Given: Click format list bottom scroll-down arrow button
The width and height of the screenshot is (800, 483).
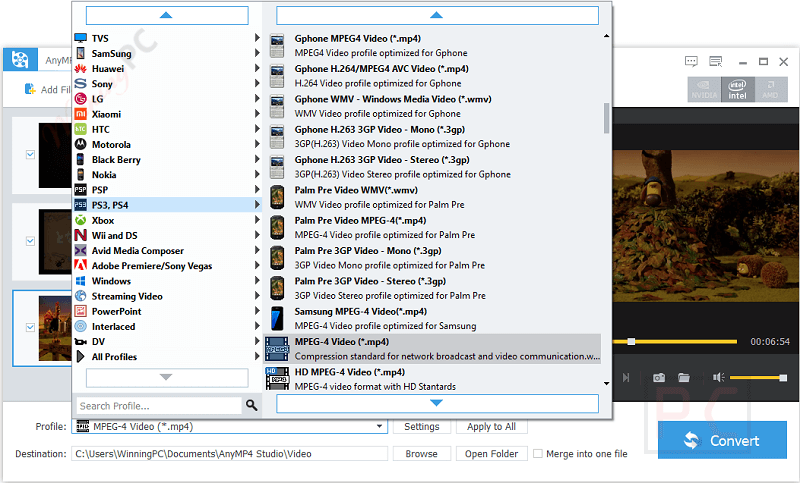Looking at the screenshot, I should point(437,403).
